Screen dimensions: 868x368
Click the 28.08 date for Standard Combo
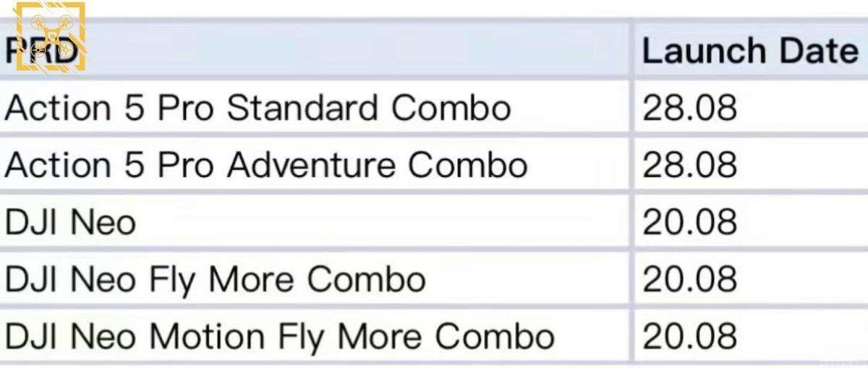click(x=689, y=108)
